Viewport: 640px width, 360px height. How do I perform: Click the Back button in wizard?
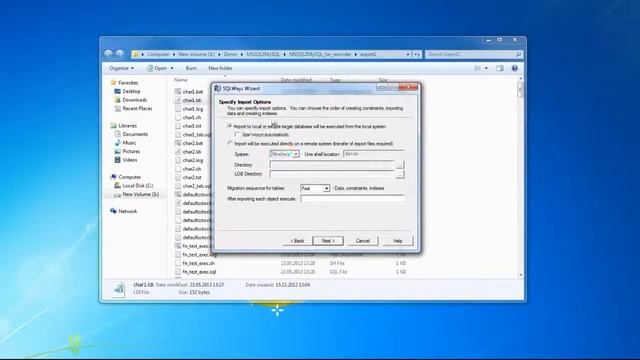297,241
